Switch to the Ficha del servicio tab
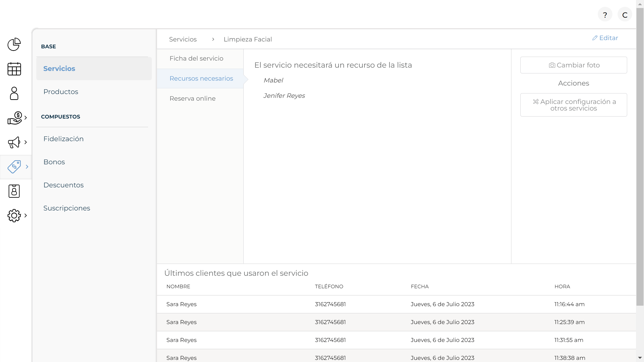The image size is (644, 362). tap(200, 58)
